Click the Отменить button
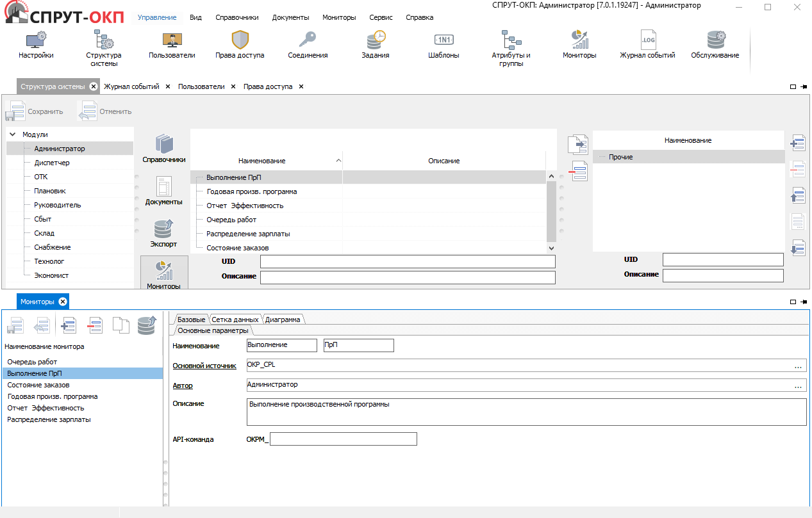812x518 pixels. 105,111
